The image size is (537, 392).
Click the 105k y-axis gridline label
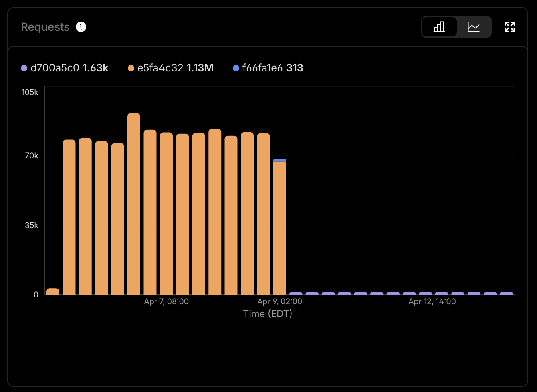30,92
